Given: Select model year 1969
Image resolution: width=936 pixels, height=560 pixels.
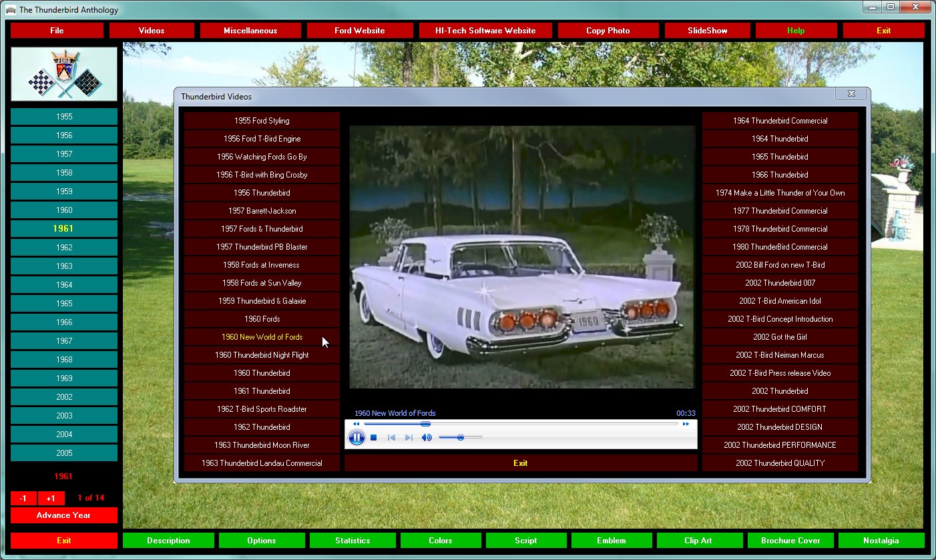Looking at the screenshot, I should pyautogui.click(x=64, y=378).
